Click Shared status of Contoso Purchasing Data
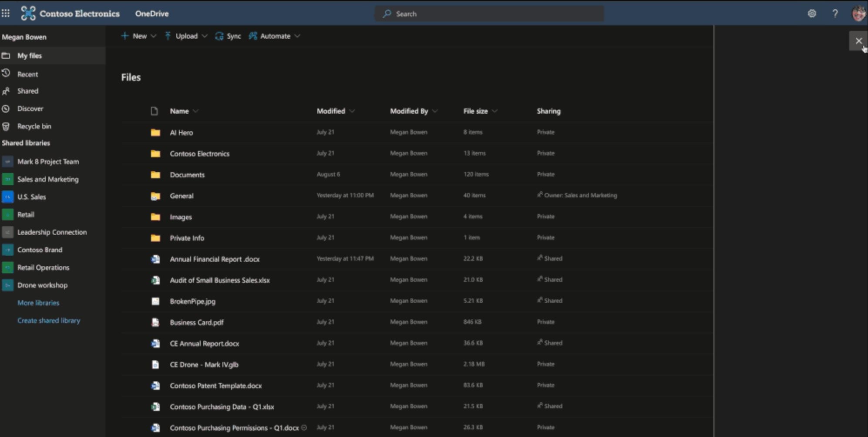Screen dimensions: 868x437 550,406
